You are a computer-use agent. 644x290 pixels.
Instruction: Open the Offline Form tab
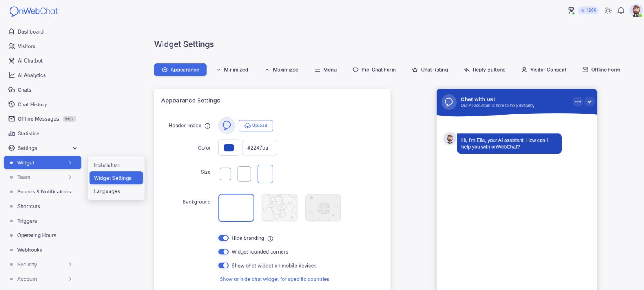coord(601,70)
